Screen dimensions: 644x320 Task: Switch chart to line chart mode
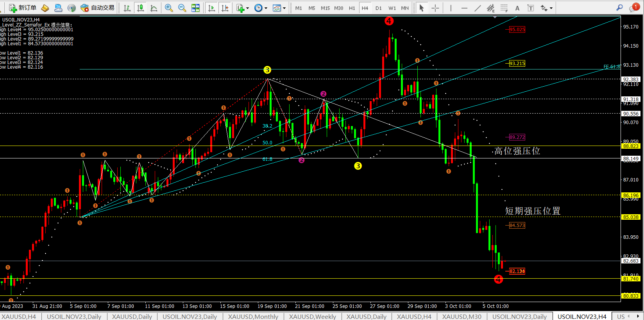154,8
